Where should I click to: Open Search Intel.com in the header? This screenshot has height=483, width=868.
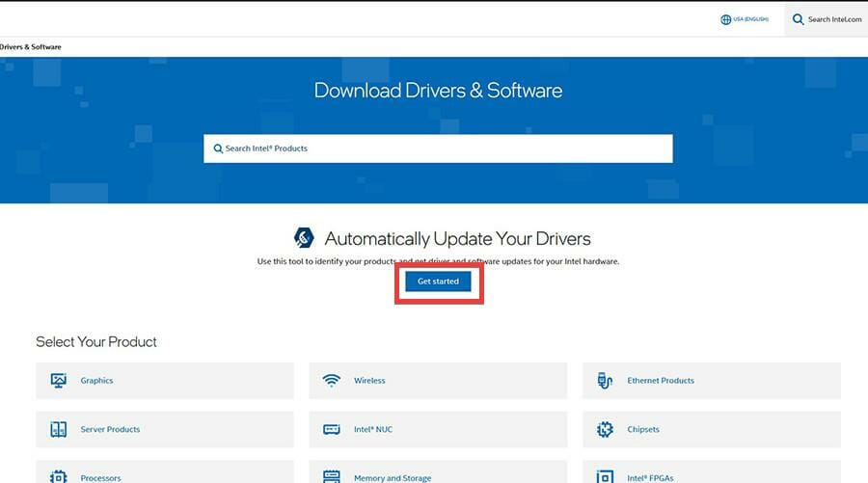[826, 19]
